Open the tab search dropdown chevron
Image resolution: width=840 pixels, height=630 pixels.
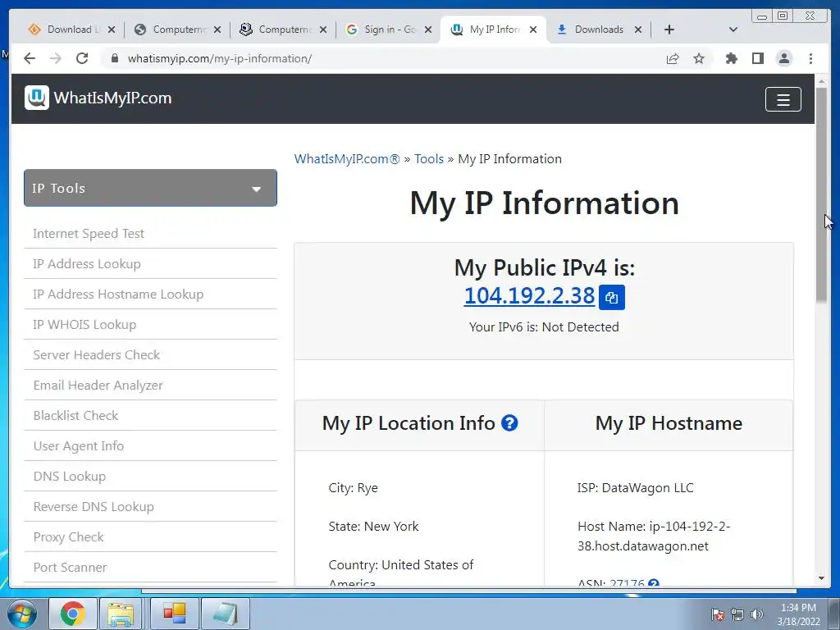pyautogui.click(x=733, y=30)
